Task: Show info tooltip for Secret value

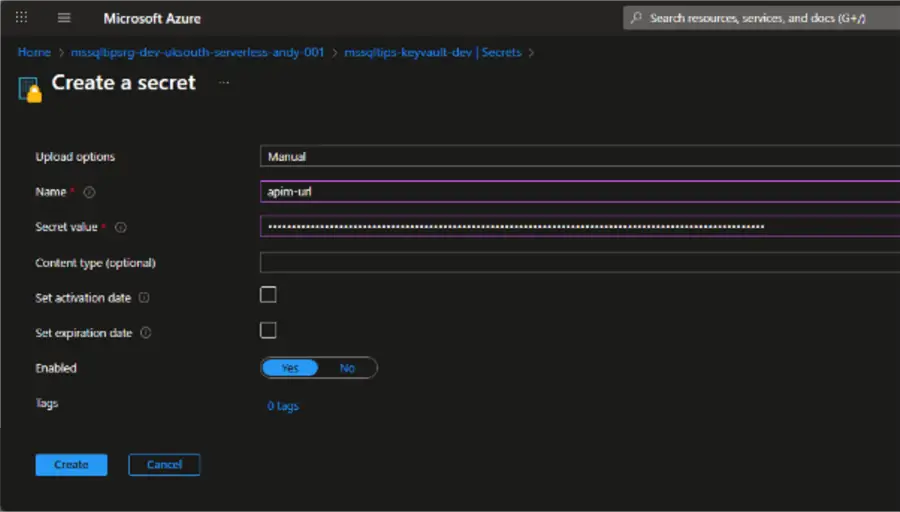Action: pyautogui.click(x=121, y=227)
